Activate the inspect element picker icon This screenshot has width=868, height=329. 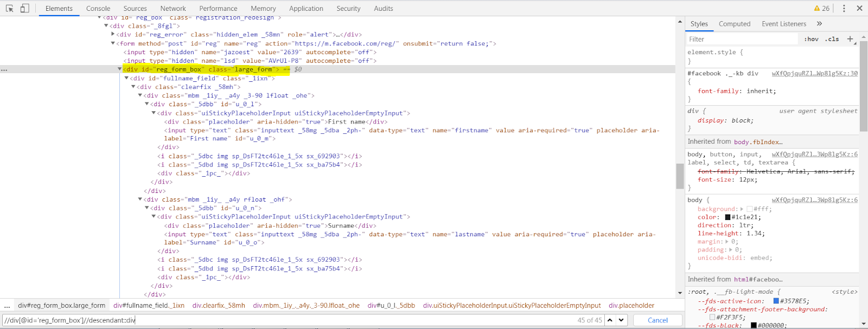9,8
